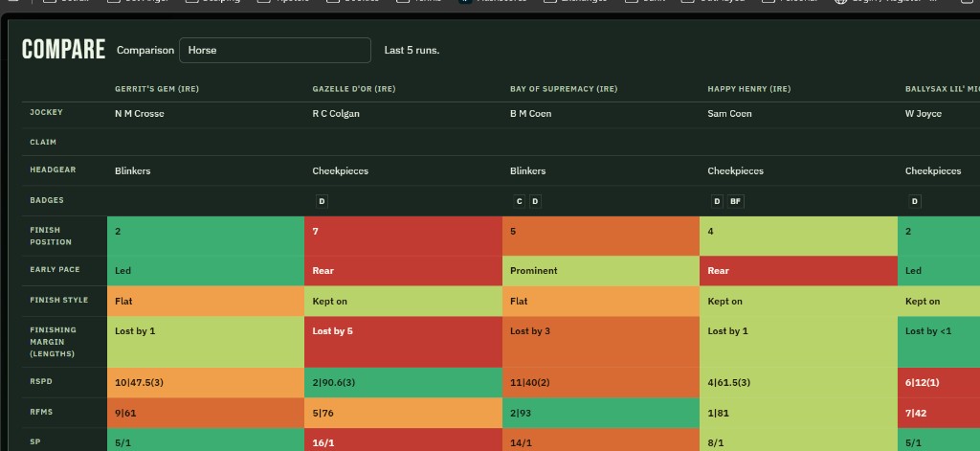Click finish position 2 for Gerrit's Gem
Viewport: 980px width, 451px height.
point(206,236)
